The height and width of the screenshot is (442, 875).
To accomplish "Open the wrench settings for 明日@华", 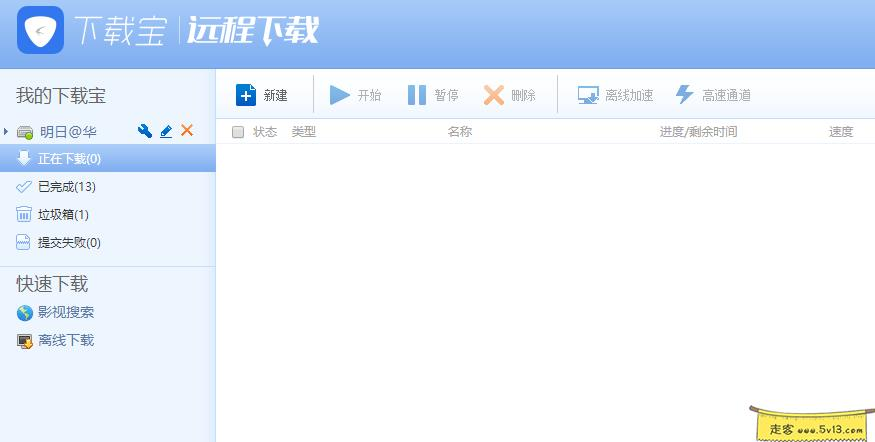I will 145,131.
